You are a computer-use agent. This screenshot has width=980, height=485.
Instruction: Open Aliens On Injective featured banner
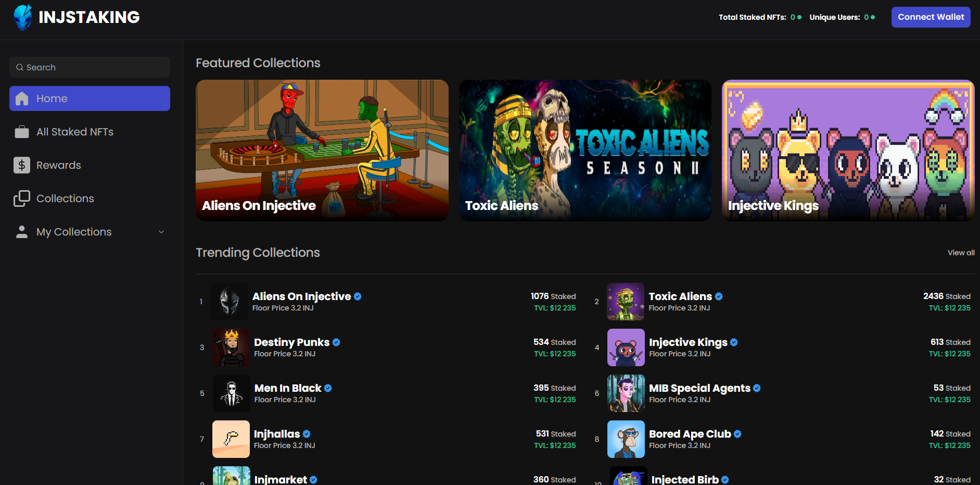pos(322,151)
